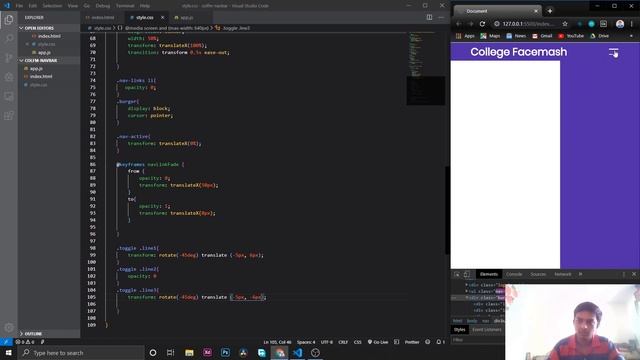Open the Search view in the activity bar
Viewport: 640px width, 360px height.
[x=9, y=38]
